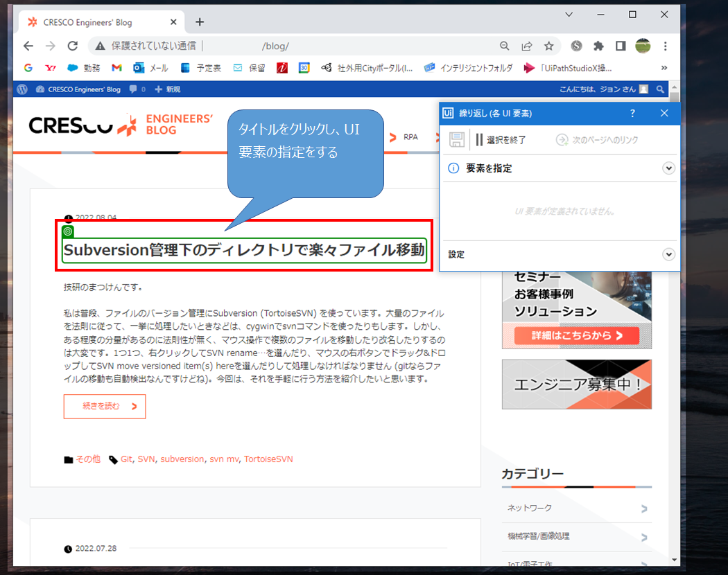
Task: Open the エンジニア募集中 banner
Action: coord(577,384)
